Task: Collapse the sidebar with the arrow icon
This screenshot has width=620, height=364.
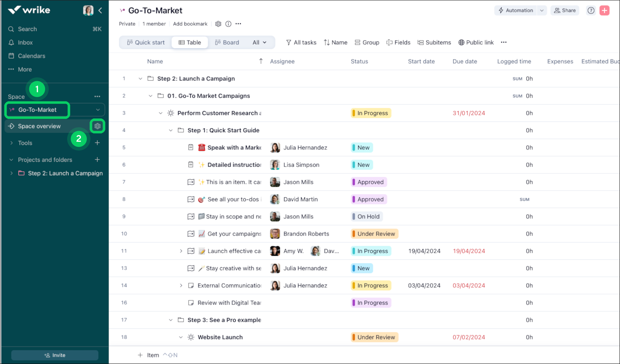Action: (100, 10)
